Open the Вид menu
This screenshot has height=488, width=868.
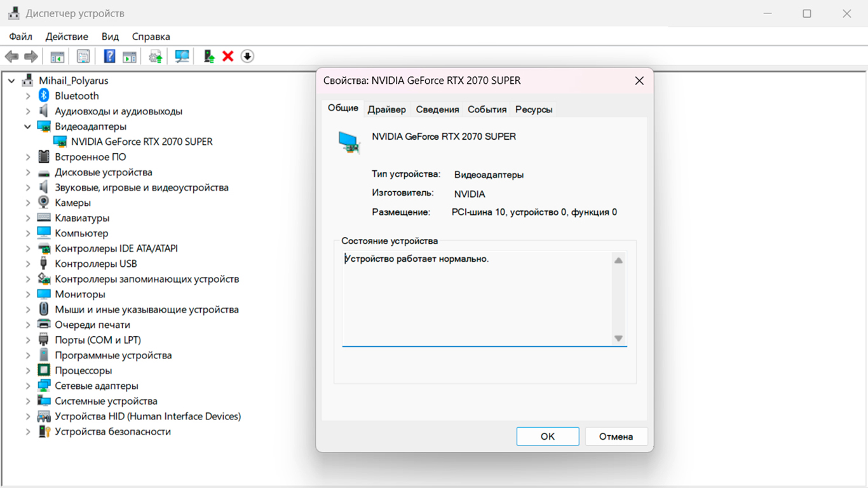tap(110, 37)
